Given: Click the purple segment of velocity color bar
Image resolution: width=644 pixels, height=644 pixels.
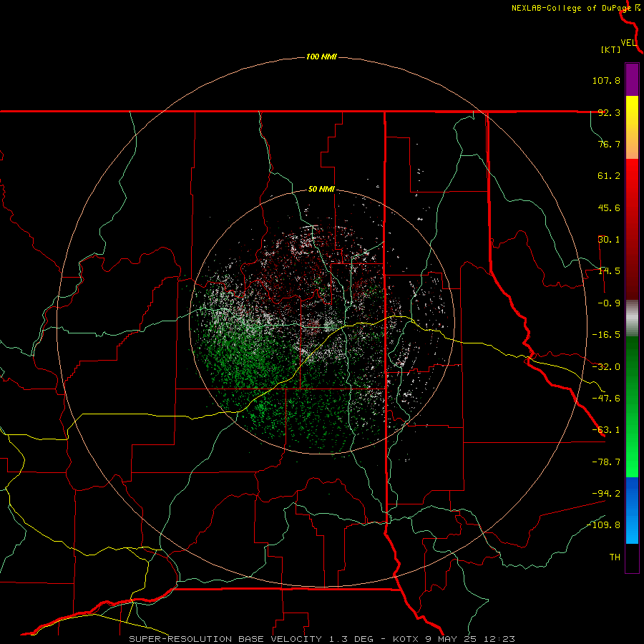Looking at the screenshot, I should [632, 79].
